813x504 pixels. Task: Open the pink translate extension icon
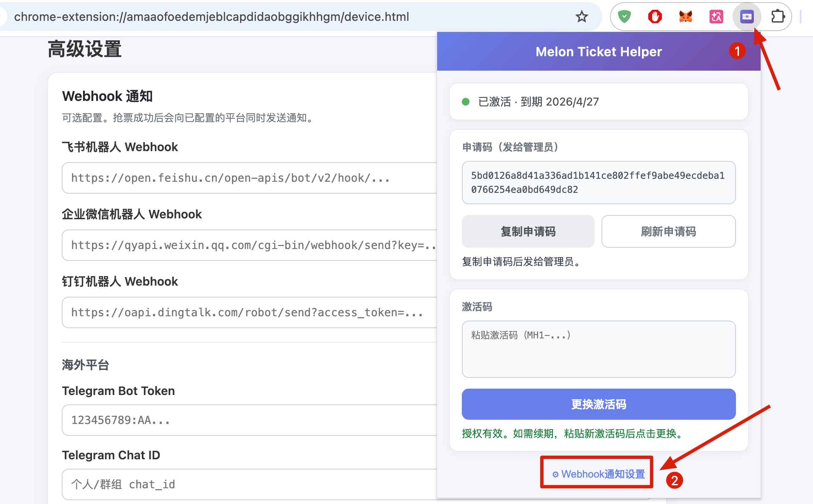click(x=716, y=17)
